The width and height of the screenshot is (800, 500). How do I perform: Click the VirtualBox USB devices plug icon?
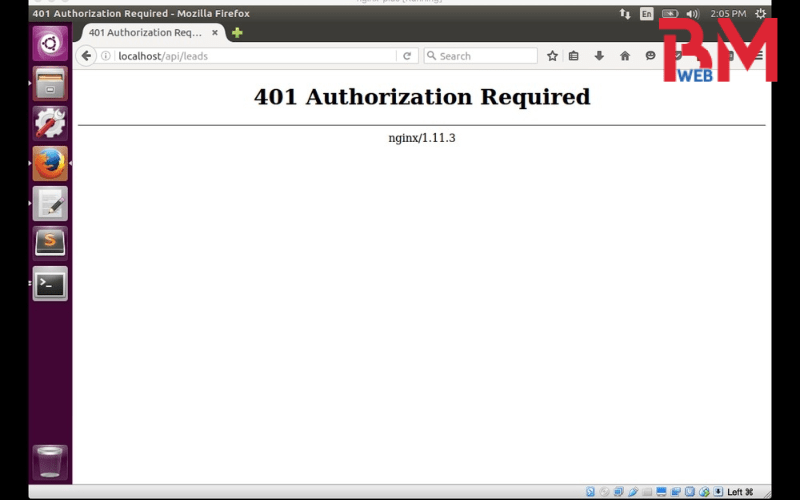[633, 492]
